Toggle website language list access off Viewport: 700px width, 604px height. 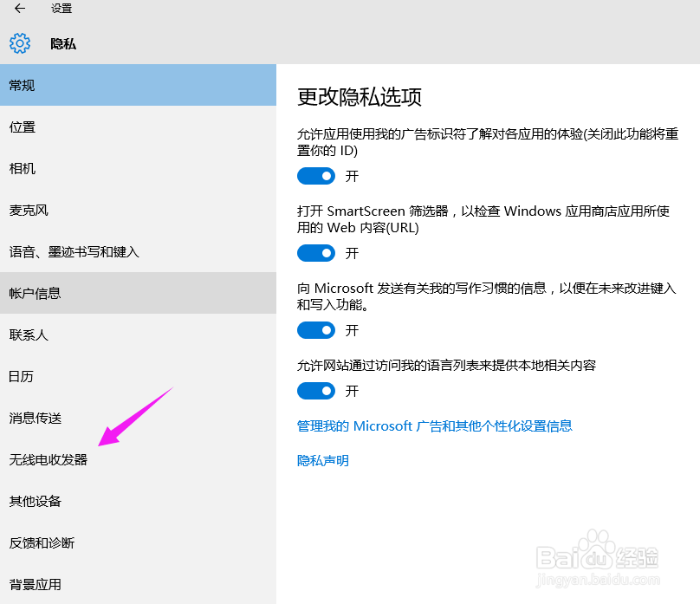[x=316, y=391]
